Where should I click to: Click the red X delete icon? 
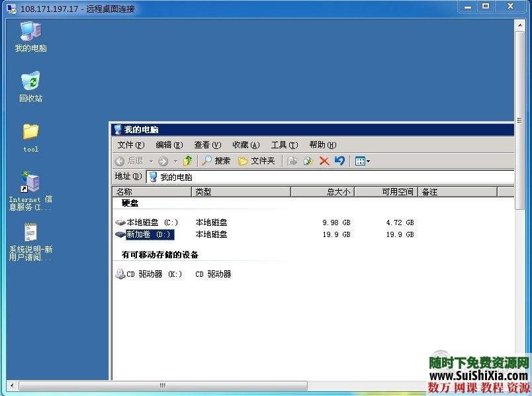(x=323, y=161)
